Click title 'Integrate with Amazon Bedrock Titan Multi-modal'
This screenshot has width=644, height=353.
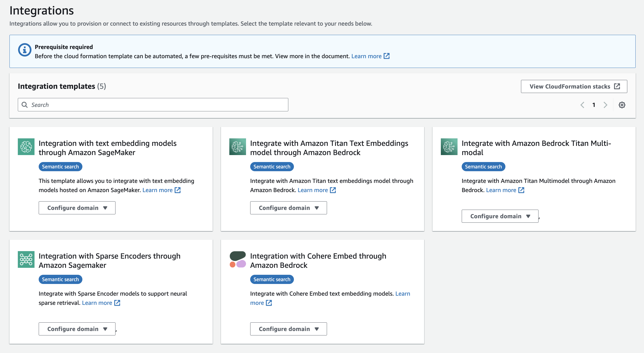click(536, 148)
